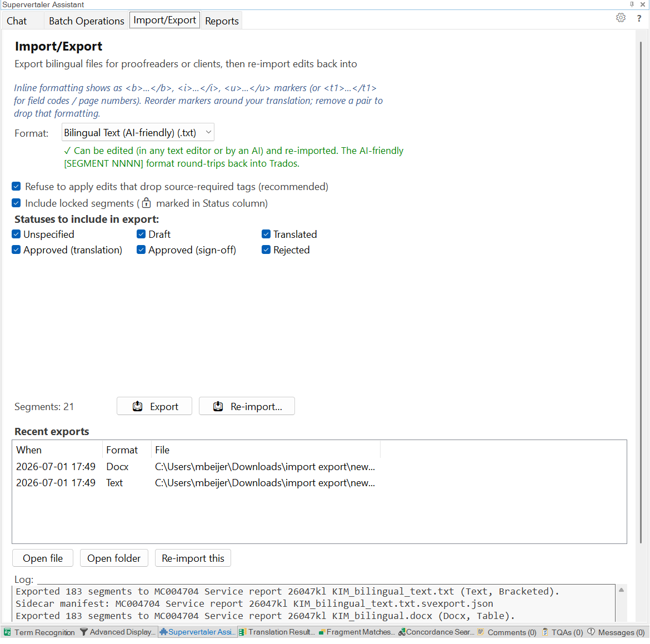Uncheck Approved (translation) status
650x644 pixels.
click(16, 249)
